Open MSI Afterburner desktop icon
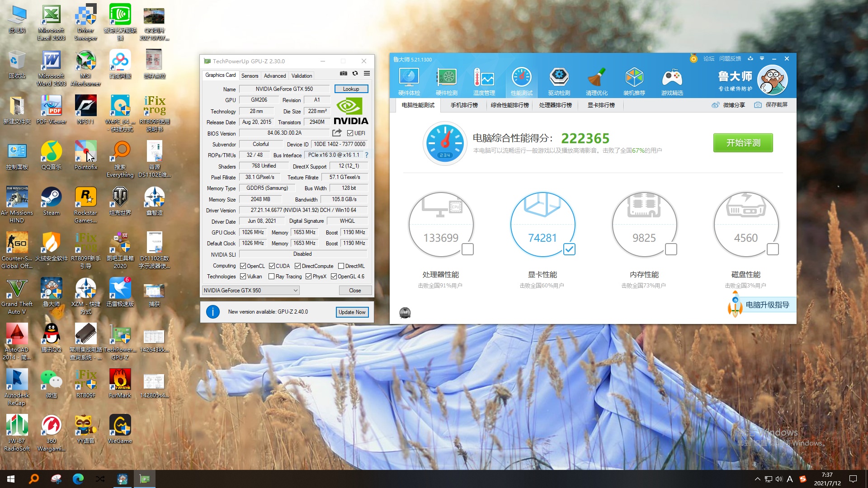Screen dimensions: 868x488 85,69
